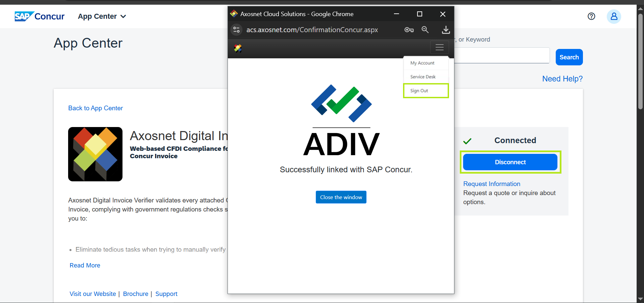The width and height of the screenshot is (644, 303).
Task: Click the password key icon
Action: coord(409,30)
